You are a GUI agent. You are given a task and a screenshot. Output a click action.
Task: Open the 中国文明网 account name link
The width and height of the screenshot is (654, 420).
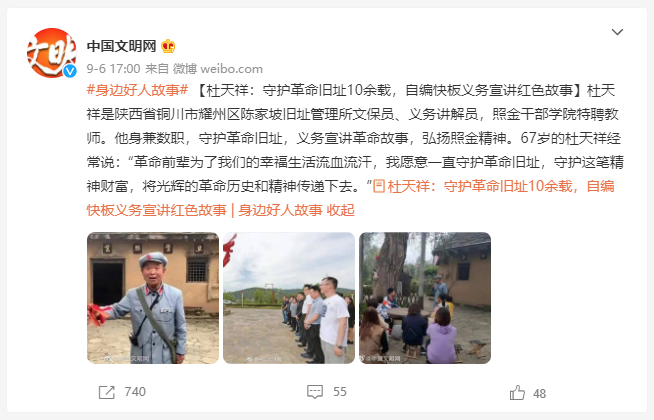pos(121,46)
